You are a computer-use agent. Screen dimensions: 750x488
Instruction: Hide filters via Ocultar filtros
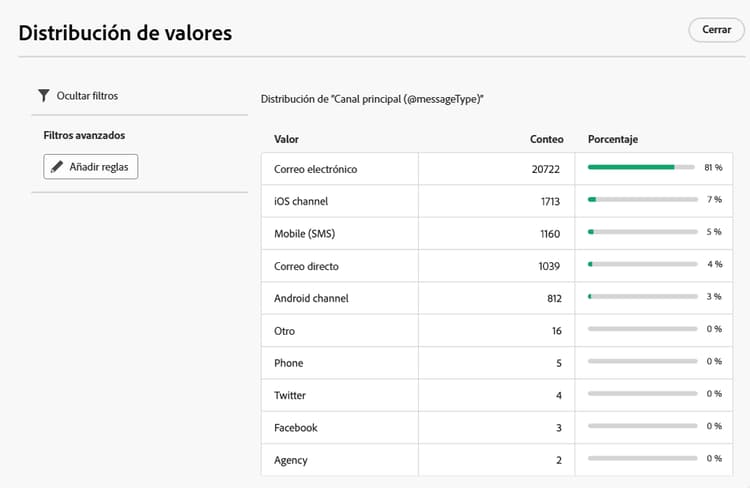point(87,96)
